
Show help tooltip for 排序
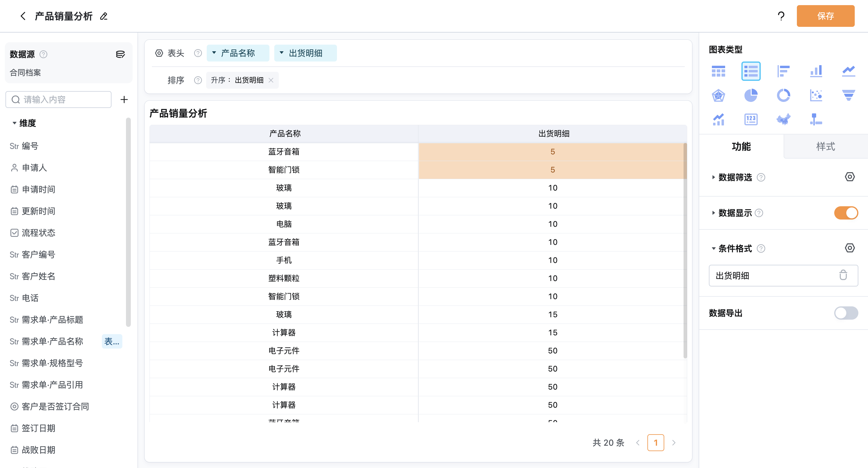pyautogui.click(x=198, y=80)
